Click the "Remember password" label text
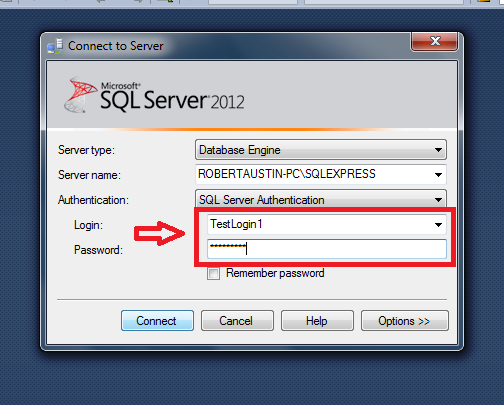Screen dimensions: 504x405 coord(275,273)
